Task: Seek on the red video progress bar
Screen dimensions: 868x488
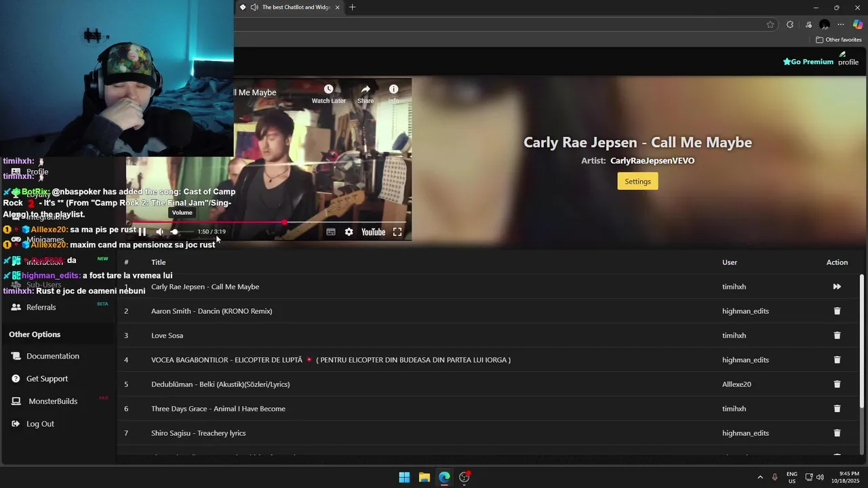Action: point(269,222)
